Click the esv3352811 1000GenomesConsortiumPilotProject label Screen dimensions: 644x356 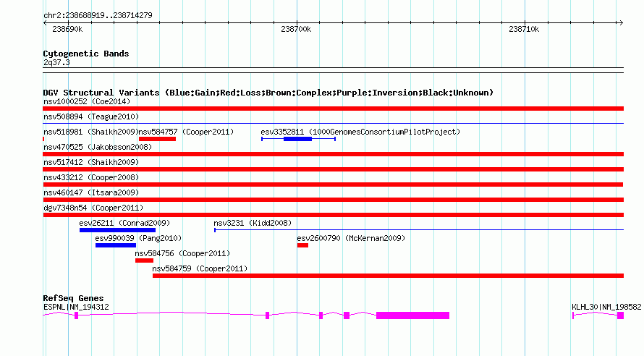click(x=360, y=132)
